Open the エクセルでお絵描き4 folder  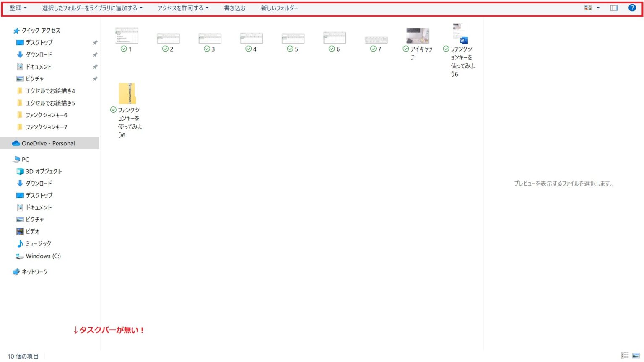point(50,91)
